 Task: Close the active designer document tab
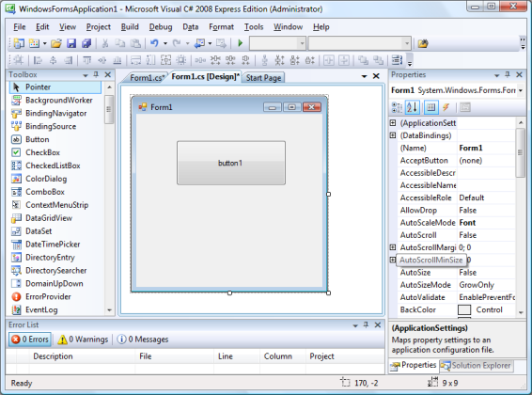pyautogui.click(x=376, y=76)
